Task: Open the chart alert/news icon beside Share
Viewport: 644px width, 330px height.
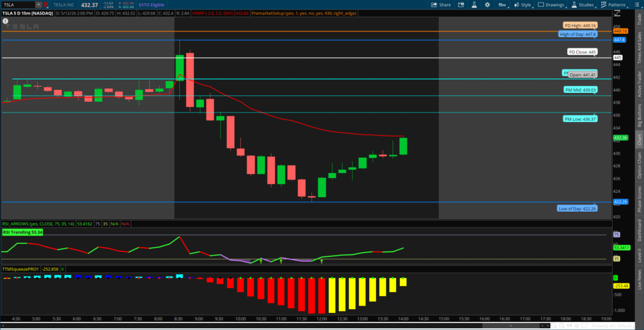Action: (x=461, y=5)
